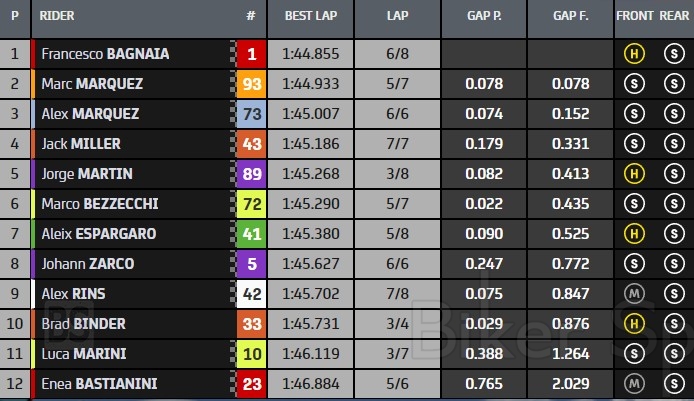
Task: Click the red number 1 badge
Action: tap(251, 54)
